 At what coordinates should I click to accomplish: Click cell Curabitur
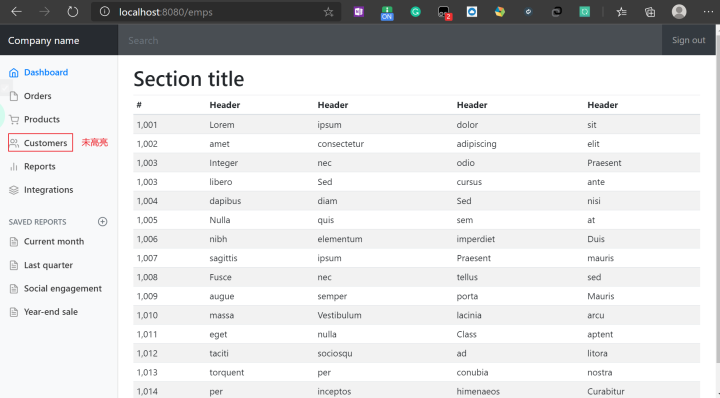[606, 392]
